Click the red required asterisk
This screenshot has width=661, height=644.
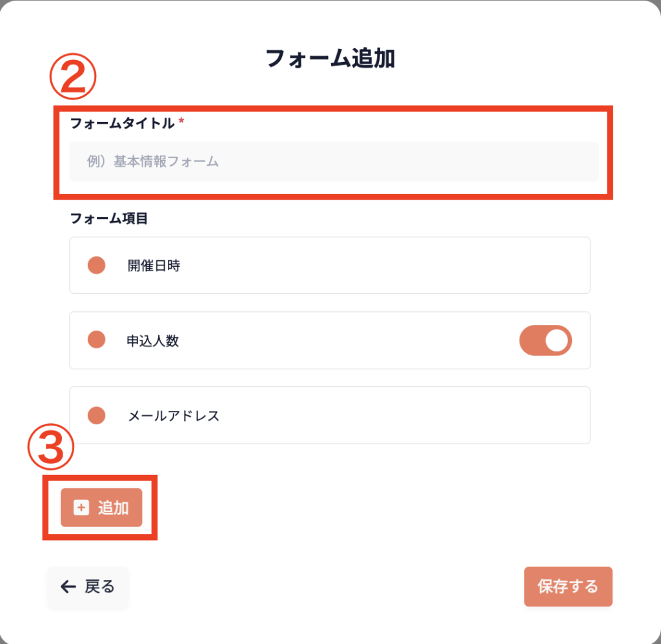(x=181, y=122)
